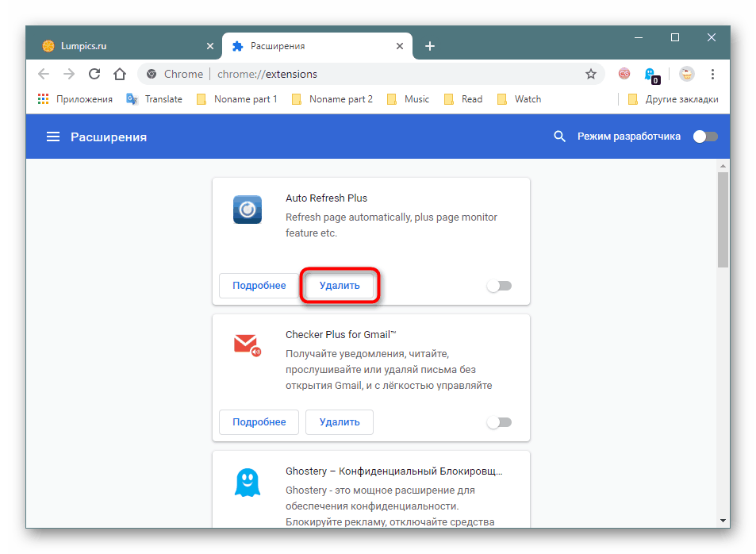The height and width of the screenshot is (554, 756).
Task: Open Noname part 1 bookmark folder
Action: (237, 99)
